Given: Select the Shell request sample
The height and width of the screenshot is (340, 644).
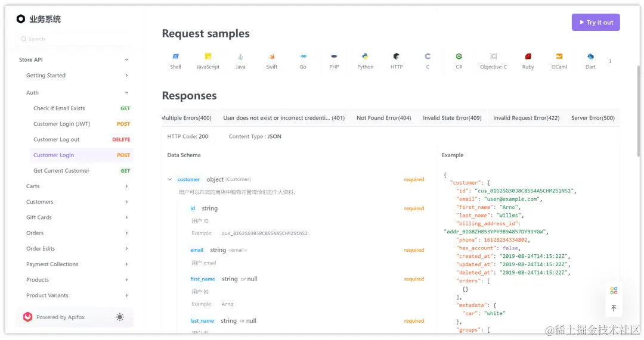Looking at the screenshot, I should click(175, 61).
